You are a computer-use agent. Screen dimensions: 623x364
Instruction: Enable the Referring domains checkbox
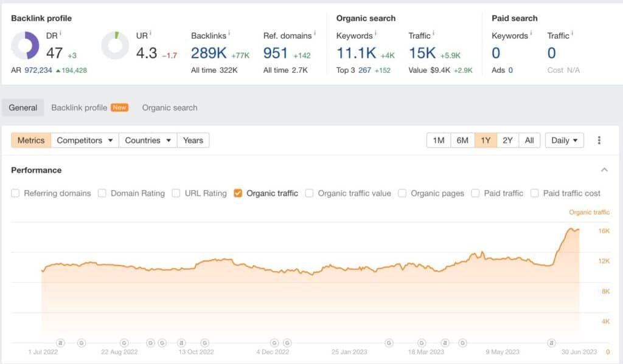(x=15, y=193)
